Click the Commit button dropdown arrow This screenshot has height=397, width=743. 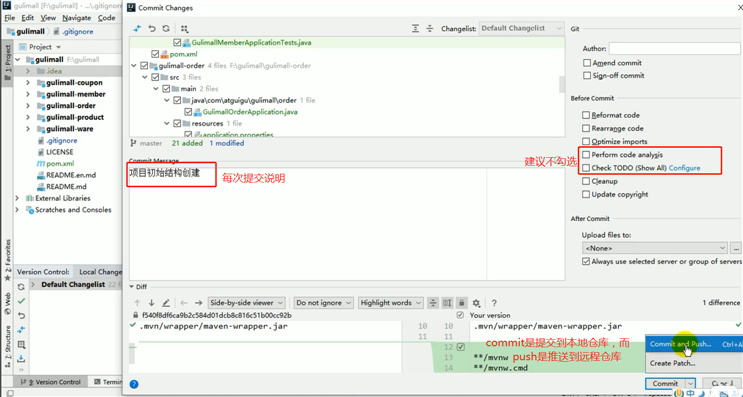[690, 384]
